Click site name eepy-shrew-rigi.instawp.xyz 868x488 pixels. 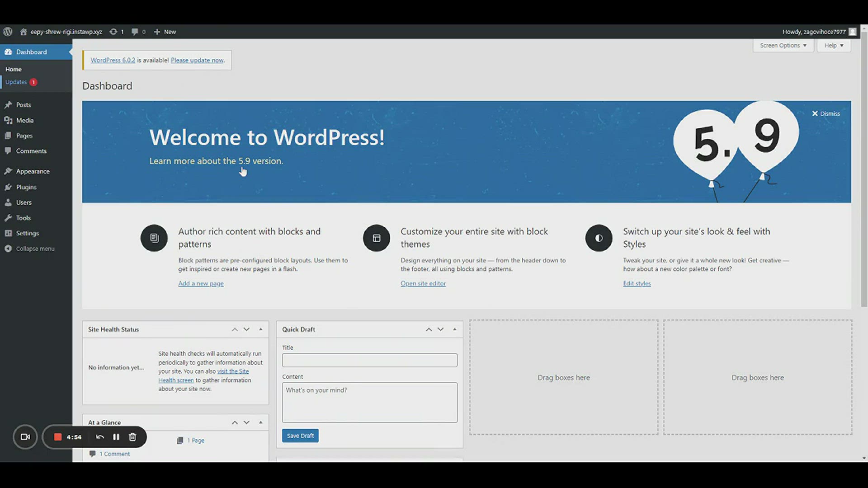66,32
